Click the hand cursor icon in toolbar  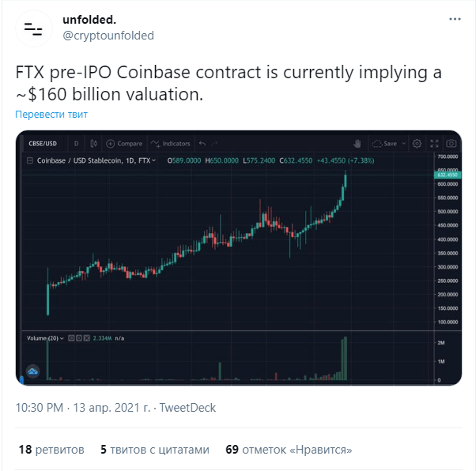pyautogui.click(x=357, y=144)
